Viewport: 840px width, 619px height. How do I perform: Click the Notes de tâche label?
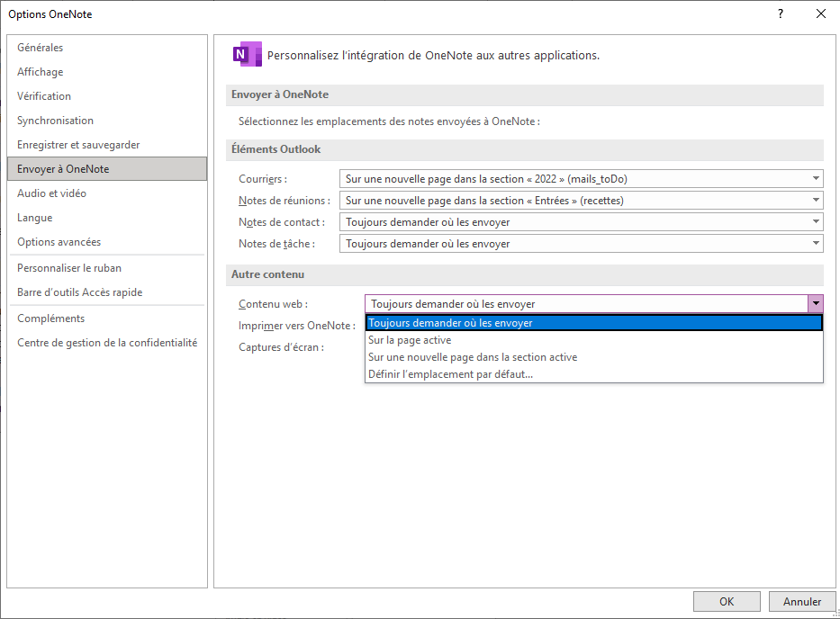[x=276, y=244]
